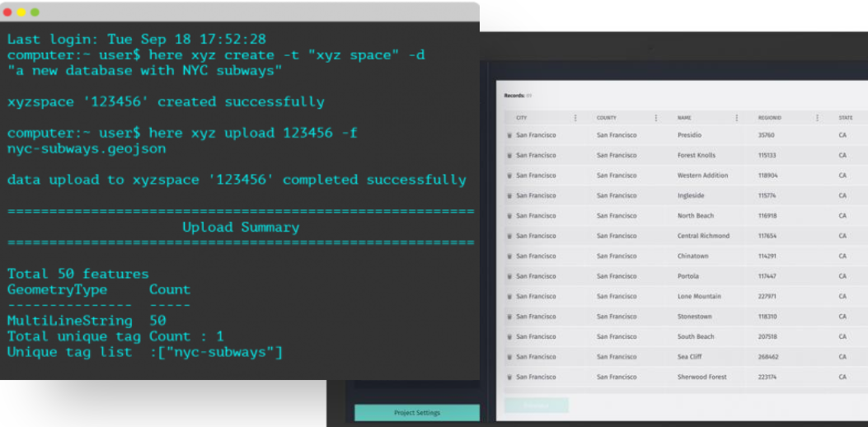This screenshot has height=427, width=868.
Task: Select the Central Richmond name cell
Action: pos(704,236)
